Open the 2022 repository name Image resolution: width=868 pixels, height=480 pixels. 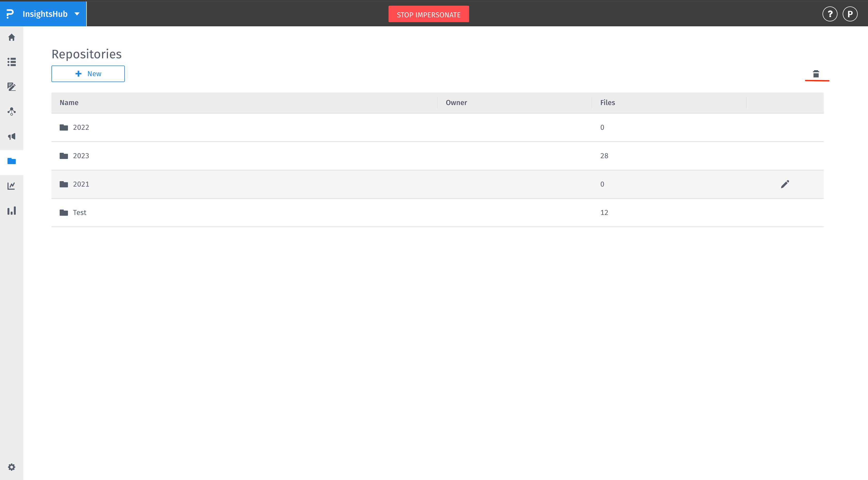point(81,127)
